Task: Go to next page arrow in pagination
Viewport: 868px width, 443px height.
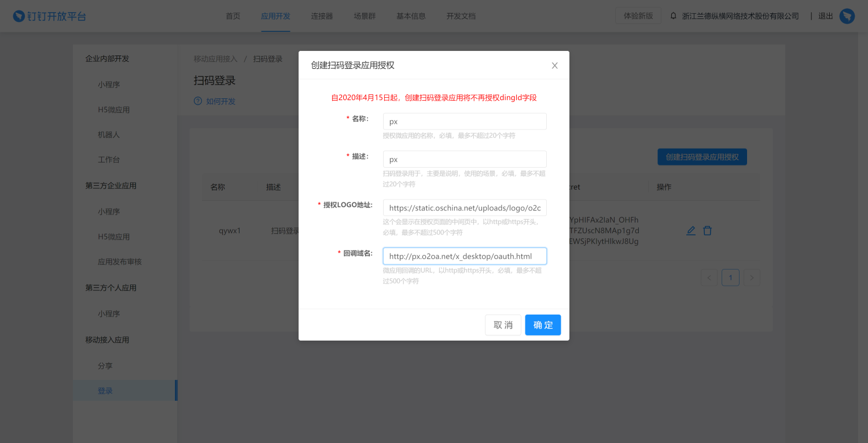Action: pyautogui.click(x=752, y=278)
